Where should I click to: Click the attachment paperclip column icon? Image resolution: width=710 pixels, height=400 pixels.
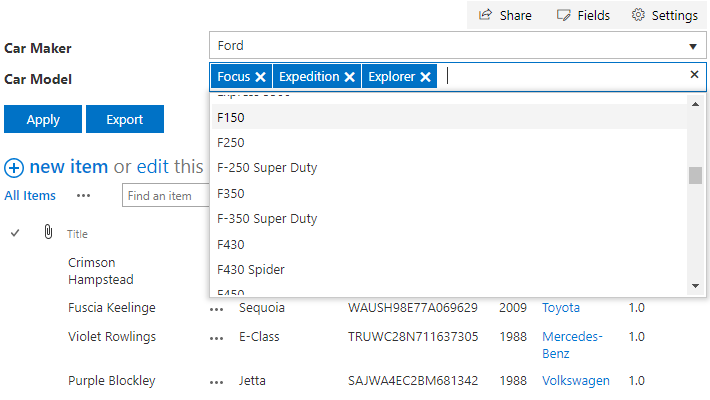click(48, 231)
